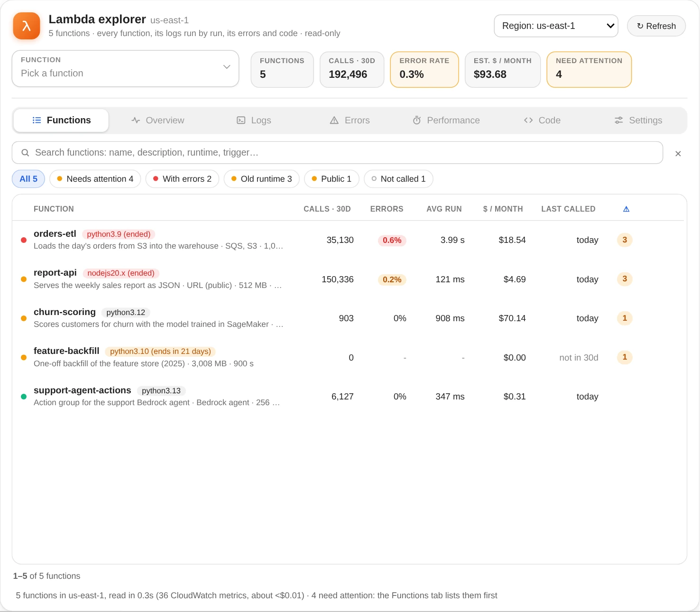700x612 pixels.
Task: Open the Pick a function dropdown
Action: [125, 69]
